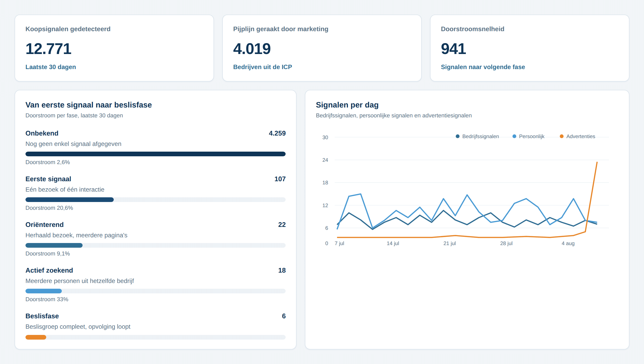Click the dark blue Bedrijfssignalen legend dot
Viewport: 644px width, 364px height.
(458, 136)
